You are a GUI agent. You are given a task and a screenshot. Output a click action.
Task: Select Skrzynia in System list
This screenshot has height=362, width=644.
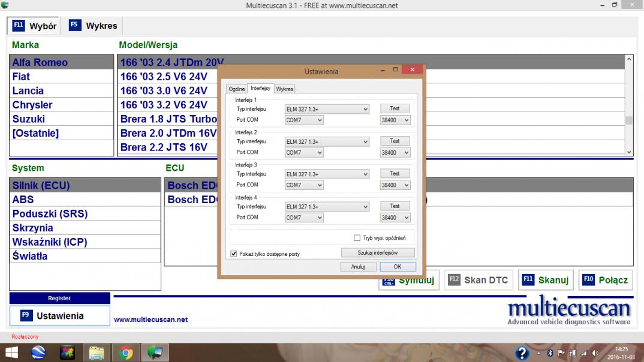coord(85,228)
